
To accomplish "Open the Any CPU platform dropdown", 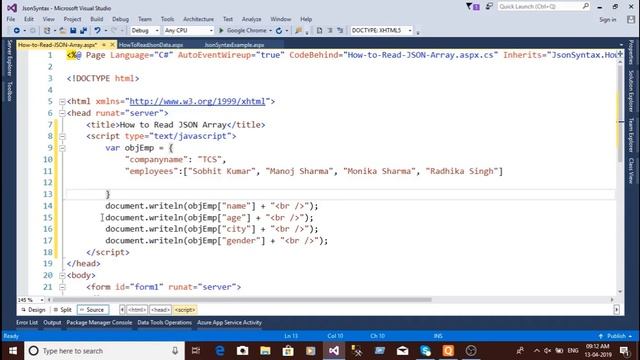I will pos(189,31).
